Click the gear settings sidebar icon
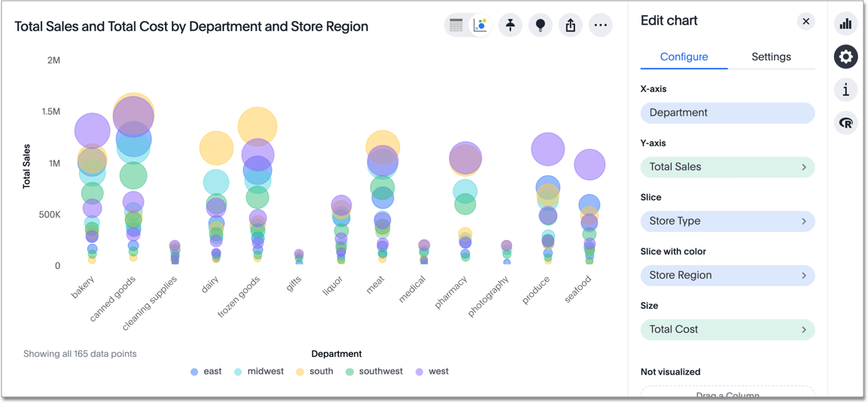The width and height of the screenshot is (868, 403). tap(845, 57)
